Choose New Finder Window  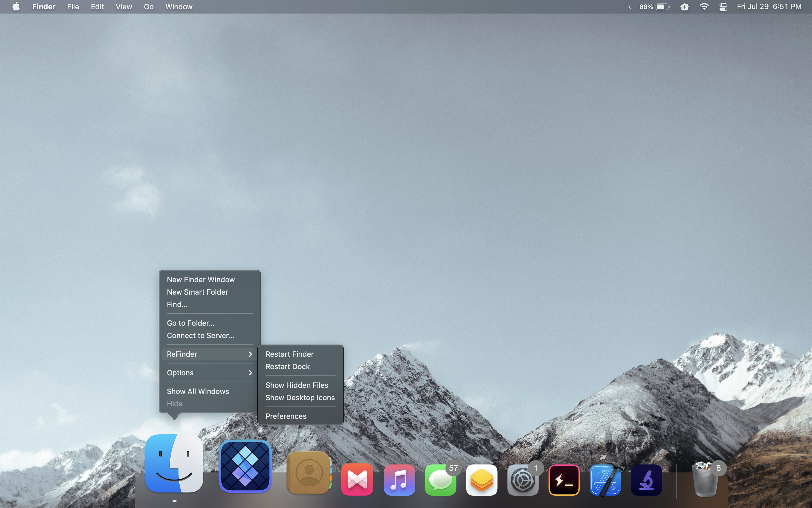tap(210, 279)
